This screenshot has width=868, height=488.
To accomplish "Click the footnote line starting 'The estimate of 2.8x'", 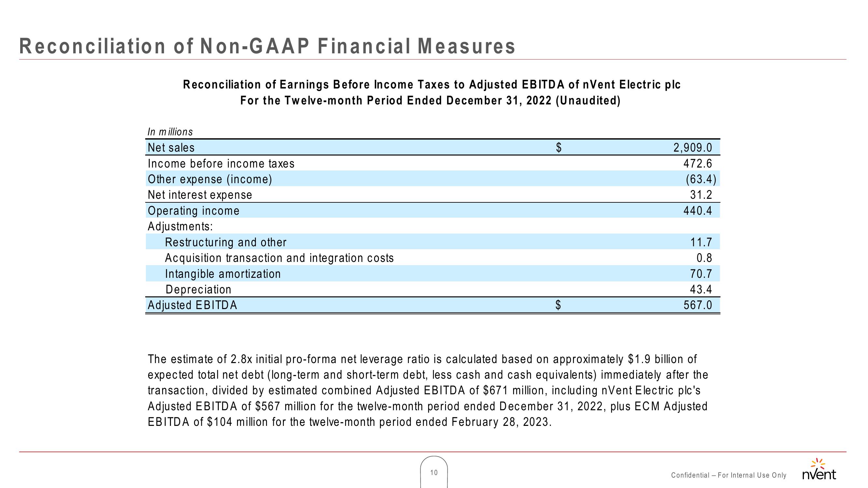I will 422,359.
